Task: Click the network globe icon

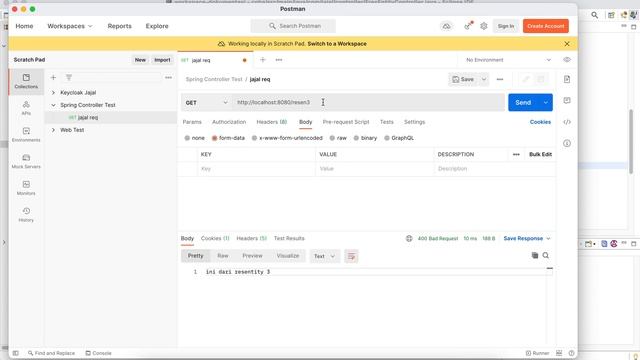Action: click(x=409, y=238)
